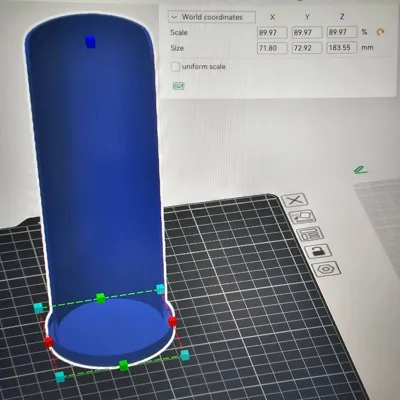Click the Scale Y percentage field
This screenshot has width=400, height=400.
coord(307,32)
